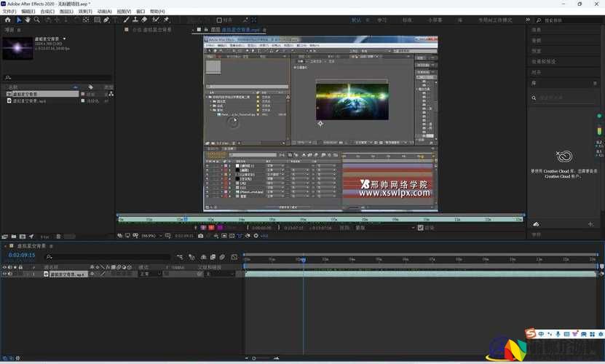
Task: Select the Selection arrow tool
Action: coord(18,20)
